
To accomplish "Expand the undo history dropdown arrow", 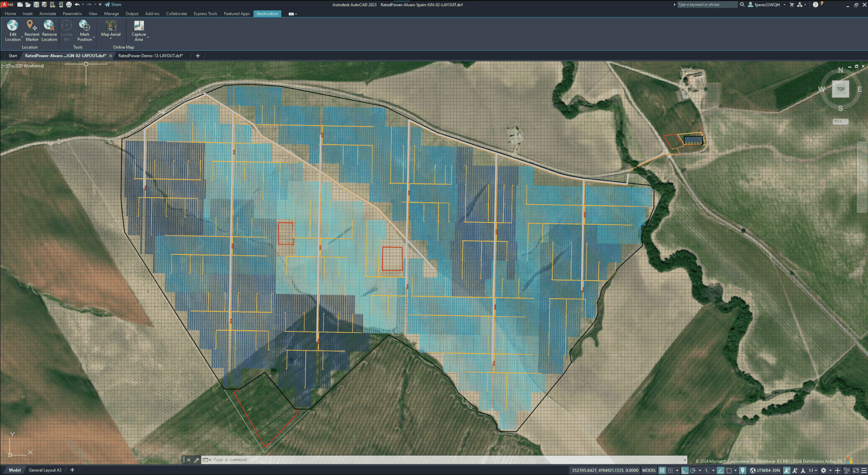I will 83,5.
